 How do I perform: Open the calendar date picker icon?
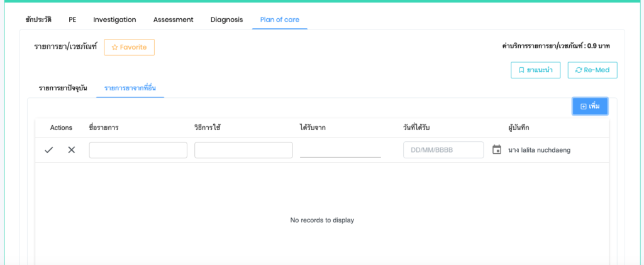pos(497,150)
